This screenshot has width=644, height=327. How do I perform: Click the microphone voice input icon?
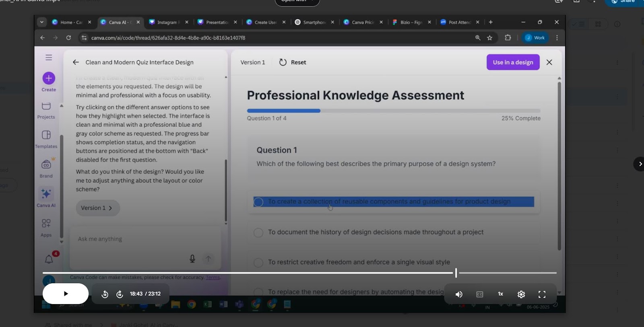[192, 259]
